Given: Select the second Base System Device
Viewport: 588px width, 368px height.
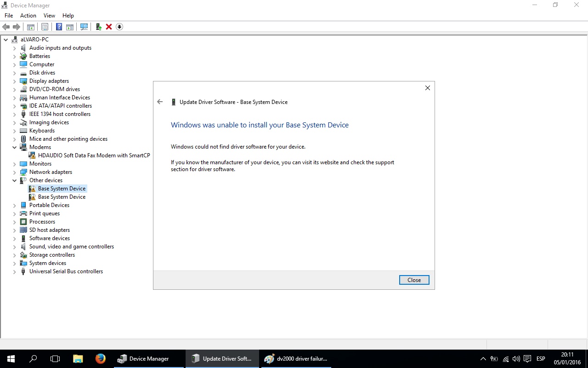Looking at the screenshot, I should (62, 197).
